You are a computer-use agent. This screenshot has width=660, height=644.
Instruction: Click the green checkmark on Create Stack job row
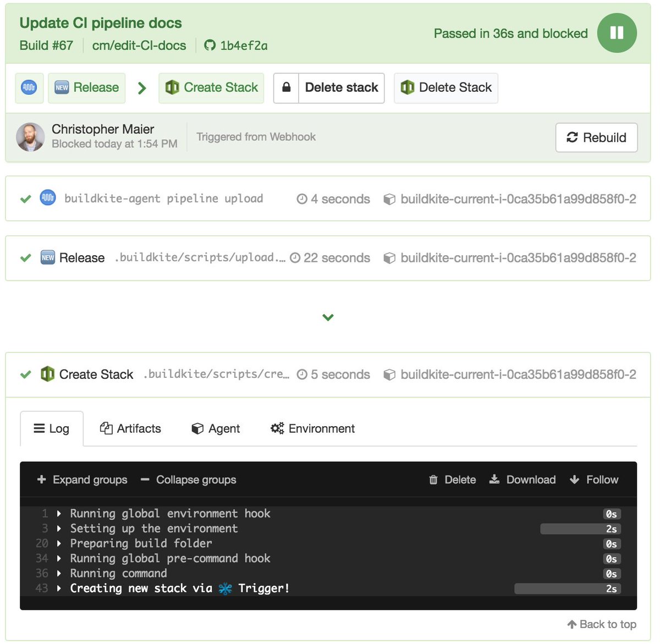pyautogui.click(x=25, y=375)
